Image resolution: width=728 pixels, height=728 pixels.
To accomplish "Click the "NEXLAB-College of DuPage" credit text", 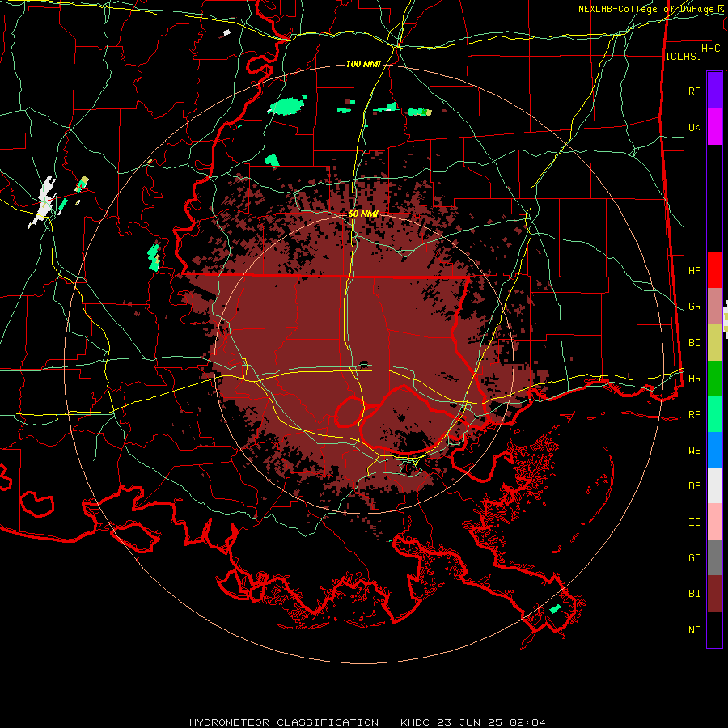I will tap(648, 9).
